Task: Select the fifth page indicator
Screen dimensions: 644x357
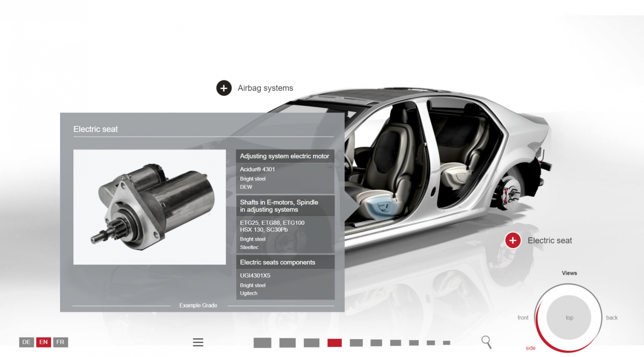Action: (x=356, y=343)
